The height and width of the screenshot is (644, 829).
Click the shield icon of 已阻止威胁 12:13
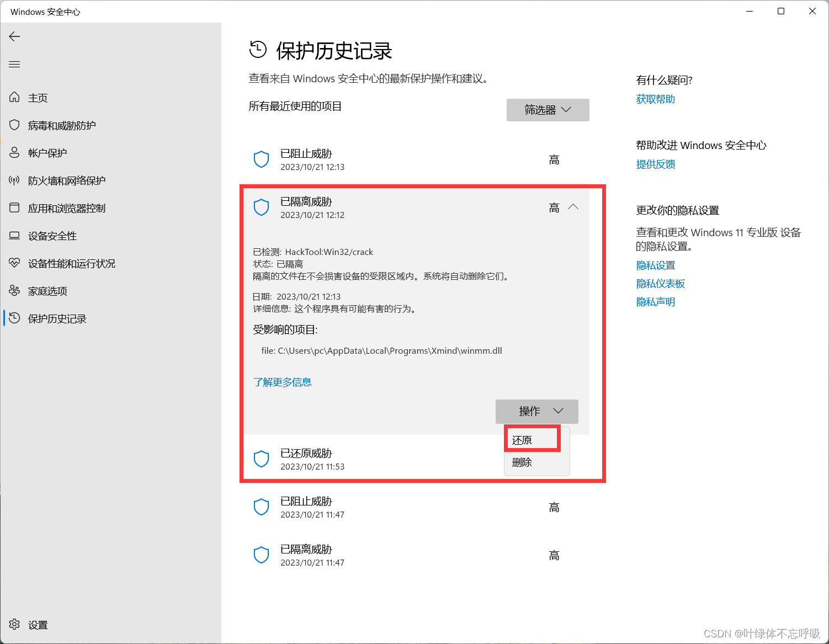coord(261,159)
